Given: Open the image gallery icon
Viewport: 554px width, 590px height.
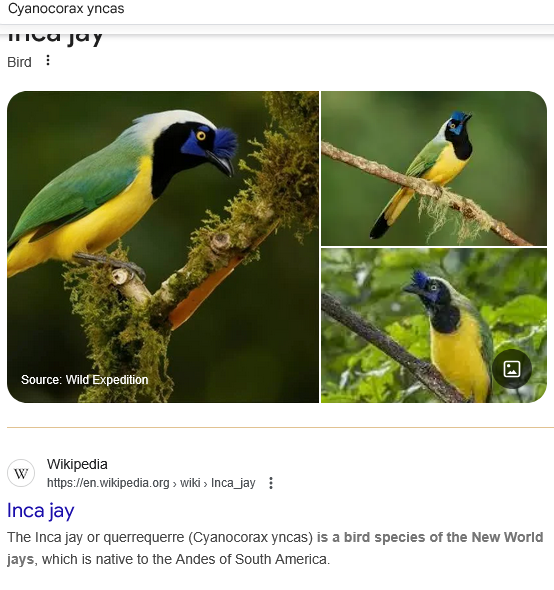Looking at the screenshot, I should point(512,369).
